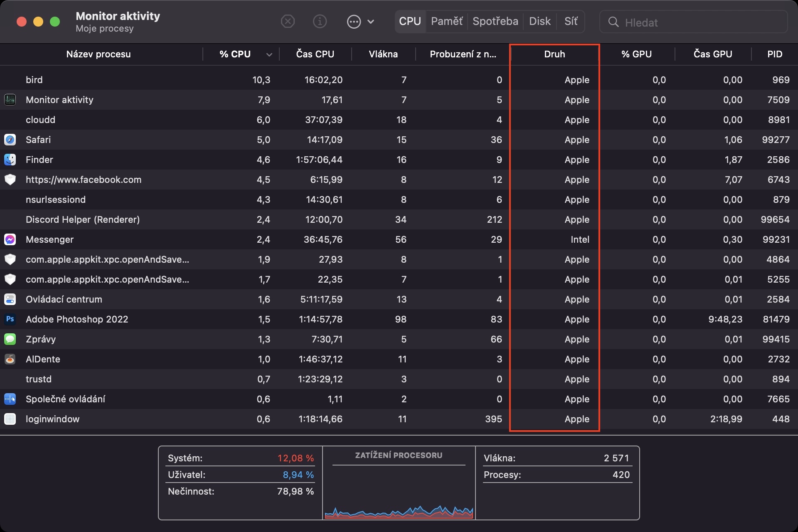Select the Discord Helper (Renderer) process row

coord(83,219)
